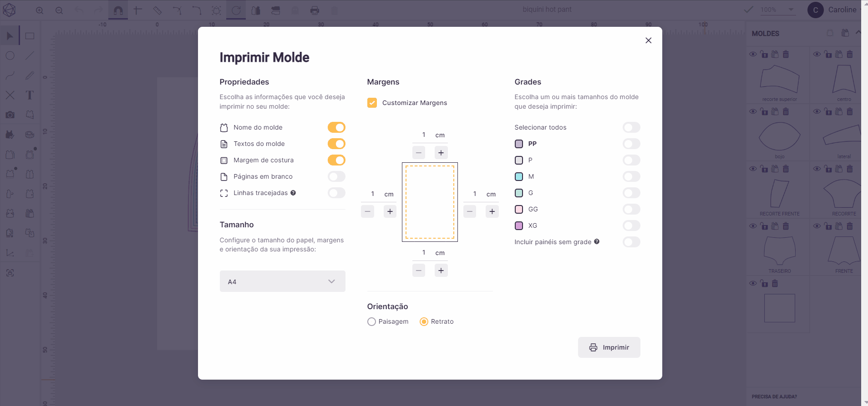
Task: Click the top margin value field
Action: coord(423,135)
